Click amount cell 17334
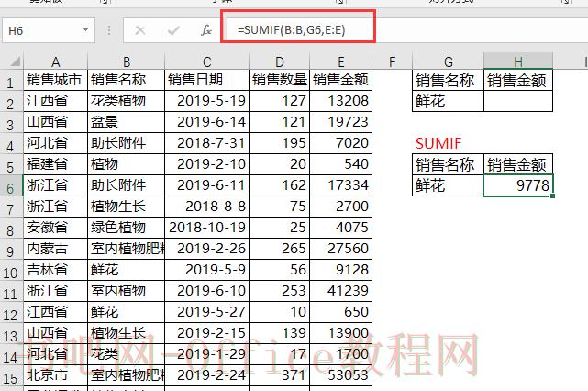 (x=341, y=185)
